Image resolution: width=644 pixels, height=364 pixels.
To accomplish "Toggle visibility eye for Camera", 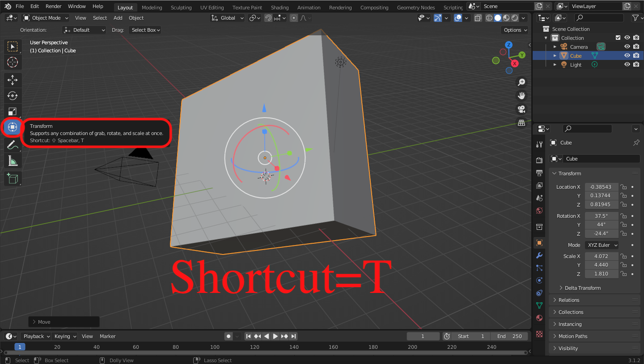I will coord(627,47).
